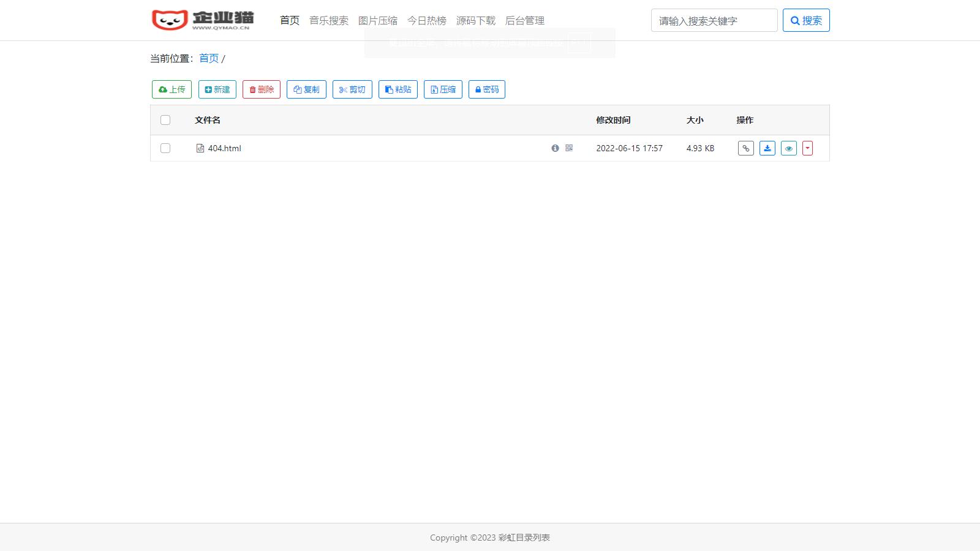Preview 404.html using the eye icon
This screenshot has height=551, width=980.
788,148
